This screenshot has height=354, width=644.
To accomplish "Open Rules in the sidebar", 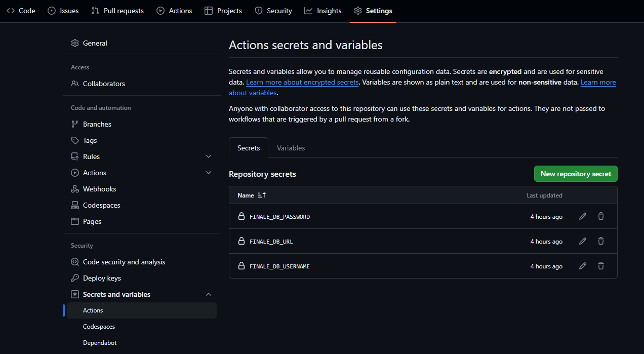I will click(x=142, y=156).
